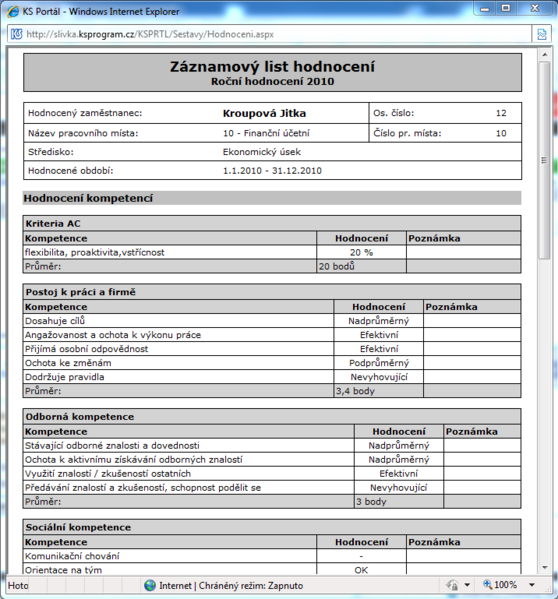
Task: Click the rating value '20 %'
Action: click(361, 253)
